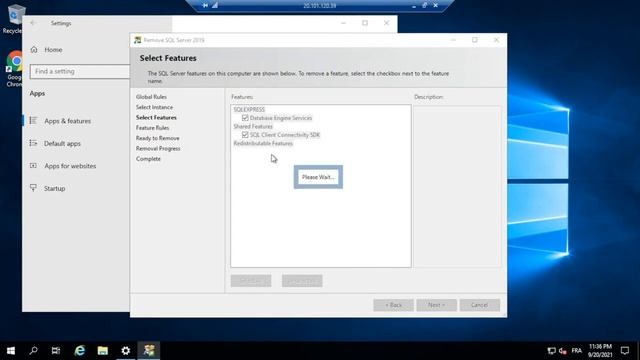The width and height of the screenshot is (640, 360).
Task: Open taskbar search magnifier
Action: pos(33,351)
